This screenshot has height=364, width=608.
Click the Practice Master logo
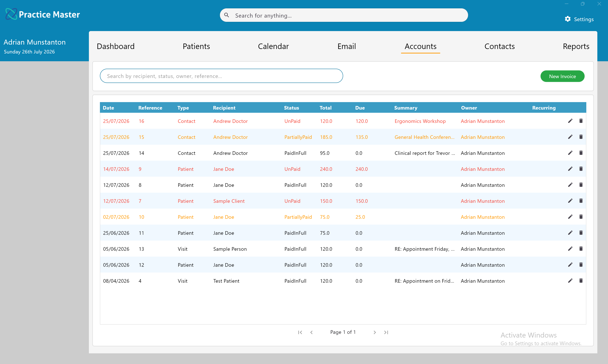(x=42, y=14)
